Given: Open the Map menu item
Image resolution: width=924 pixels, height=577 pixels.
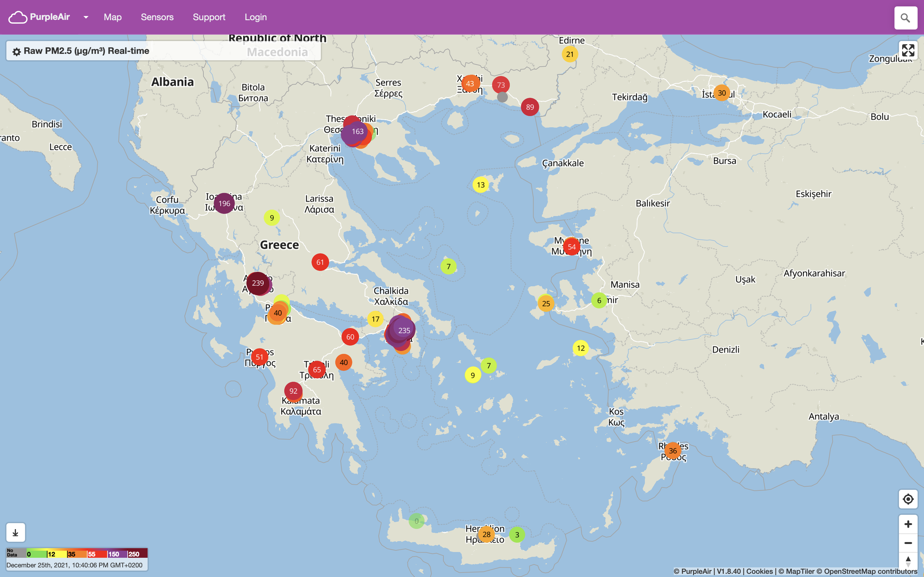Looking at the screenshot, I should click(113, 17).
